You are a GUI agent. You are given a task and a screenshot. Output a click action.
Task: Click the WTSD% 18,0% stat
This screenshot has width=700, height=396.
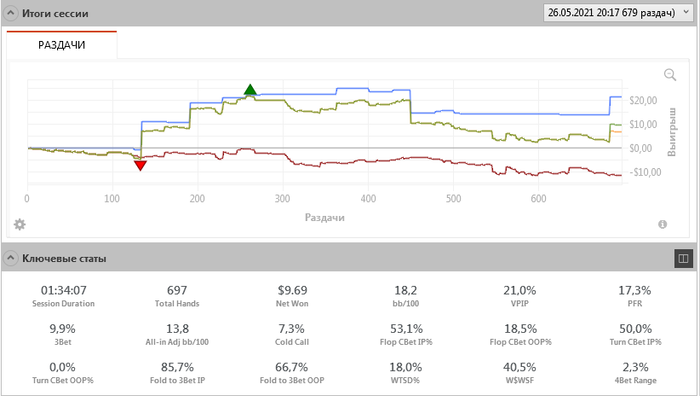click(x=405, y=373)
